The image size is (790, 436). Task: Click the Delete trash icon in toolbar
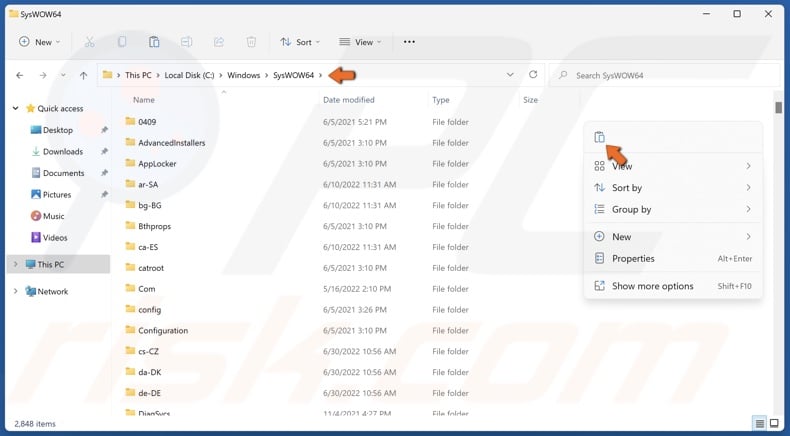[251, 42]
